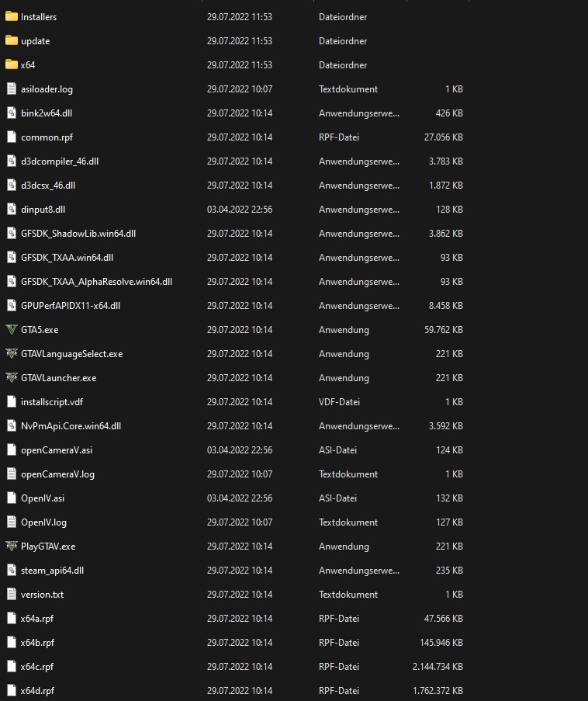Click the d3dcompiler_46.dll file icon
588x701 pixels.
point(12,161)
